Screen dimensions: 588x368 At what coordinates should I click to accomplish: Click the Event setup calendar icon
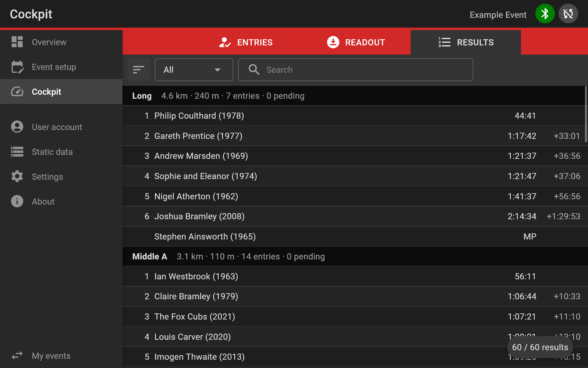[17, 67]
